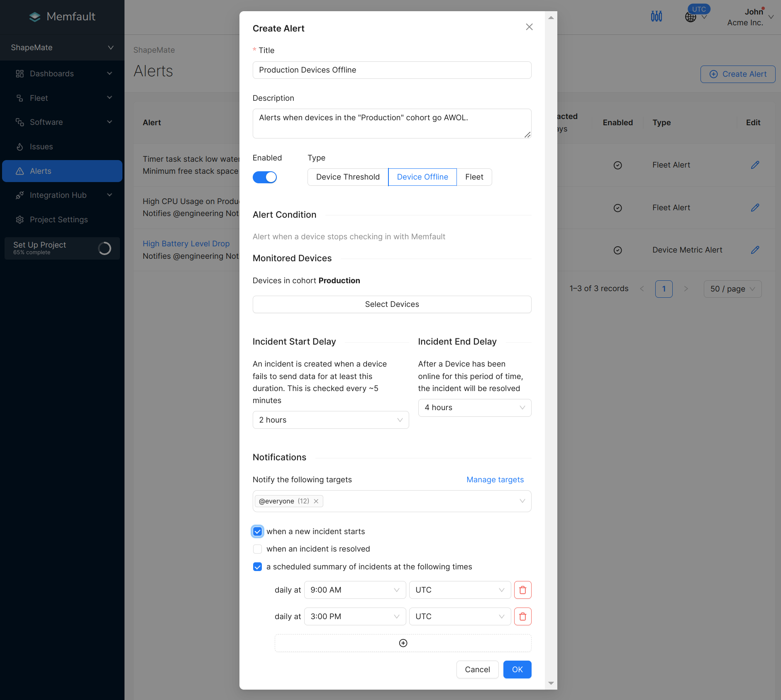This screenshot has height=700, width=781.
Task: Select the Device Threshold alert type
Action: coord(348,177)
